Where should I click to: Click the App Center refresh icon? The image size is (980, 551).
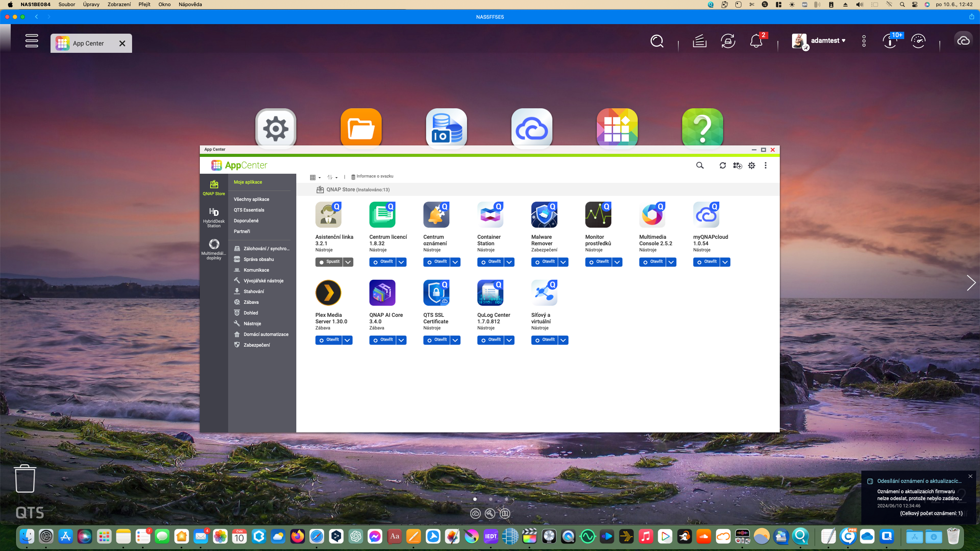tap(722, 165)
